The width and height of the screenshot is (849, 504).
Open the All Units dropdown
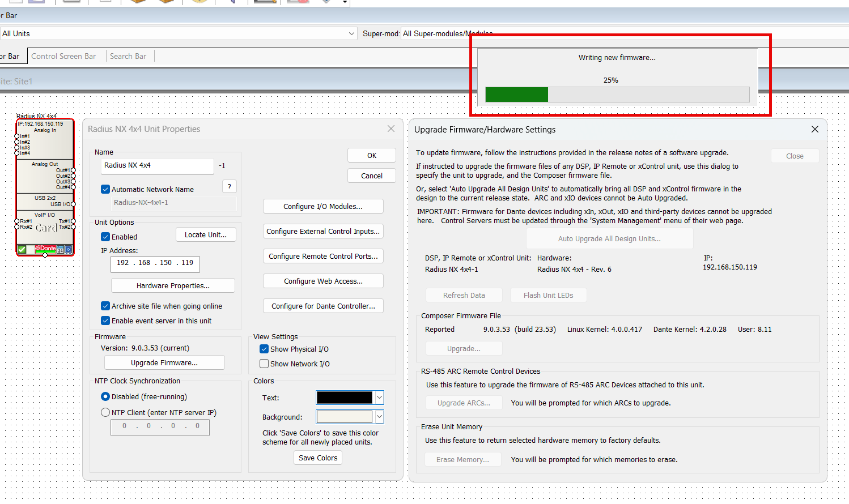click(x=179, y=33)
